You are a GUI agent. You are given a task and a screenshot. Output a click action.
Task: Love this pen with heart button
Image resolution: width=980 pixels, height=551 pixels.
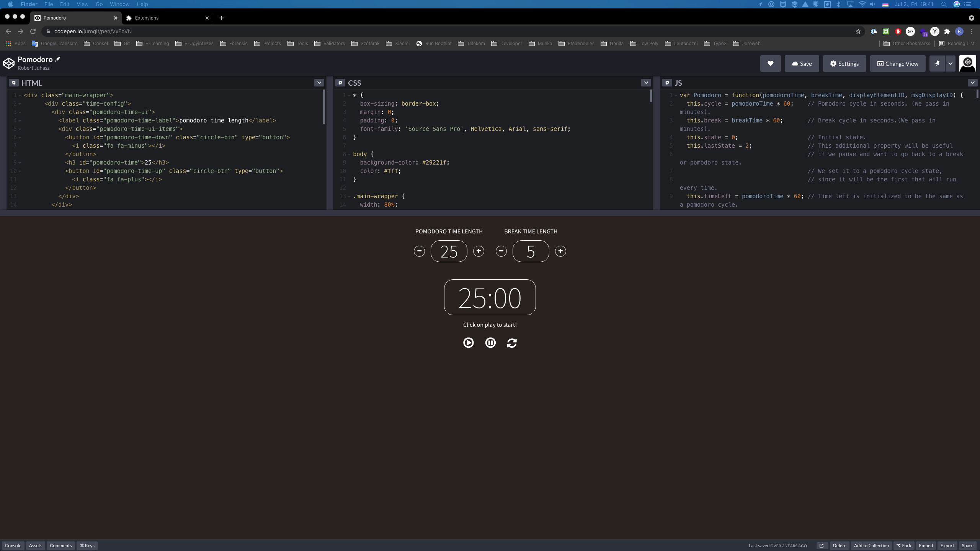click(771, 64)
